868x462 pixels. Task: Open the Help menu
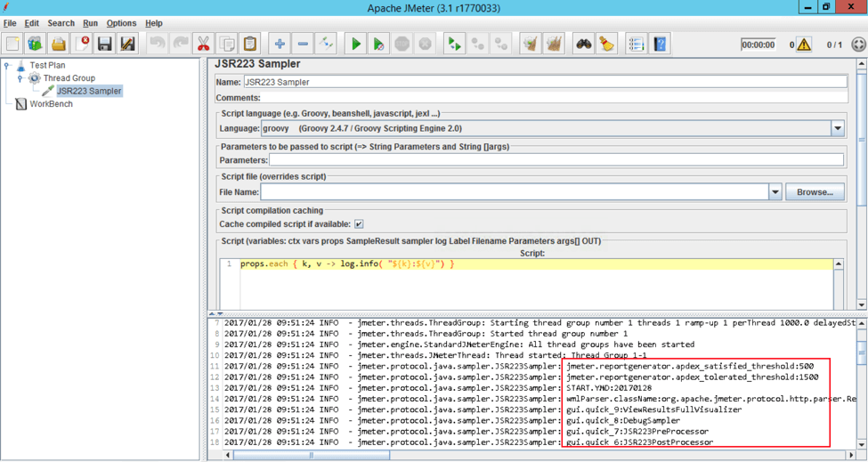(x=154, y=23)
